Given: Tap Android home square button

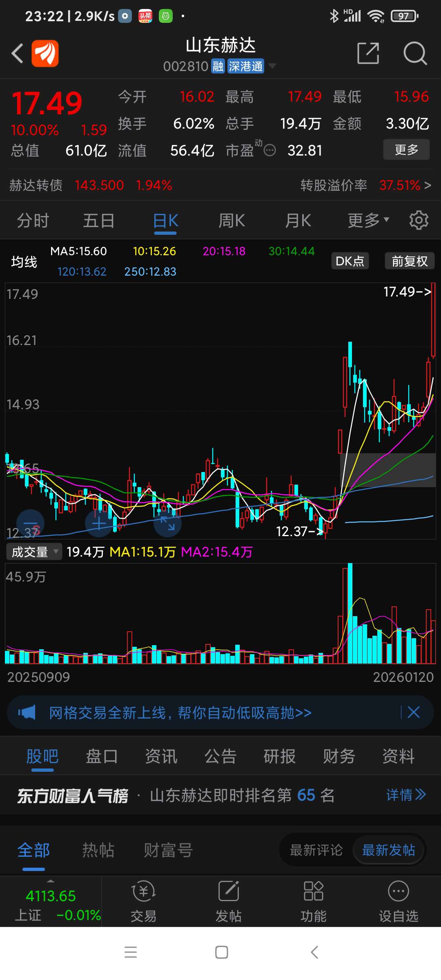Looking at the screenshot, I should 221,952.
